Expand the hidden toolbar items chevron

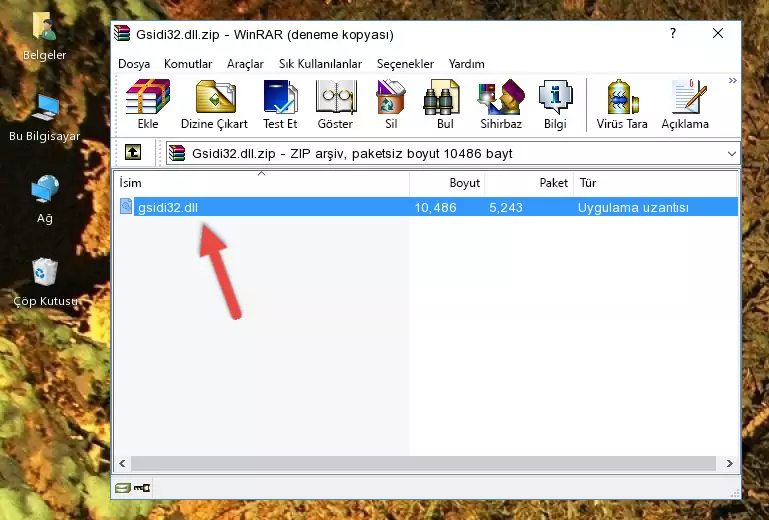(732, 81)
